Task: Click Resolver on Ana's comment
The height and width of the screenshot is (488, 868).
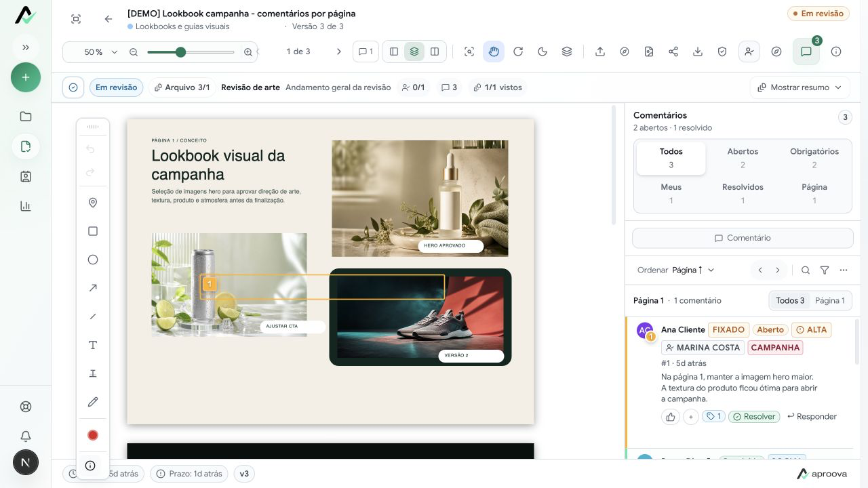Action: point(754,417)
